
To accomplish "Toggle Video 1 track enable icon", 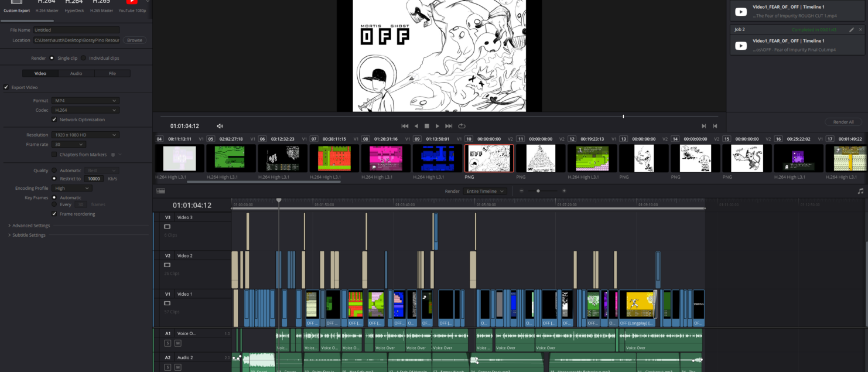I will [167, 303].
